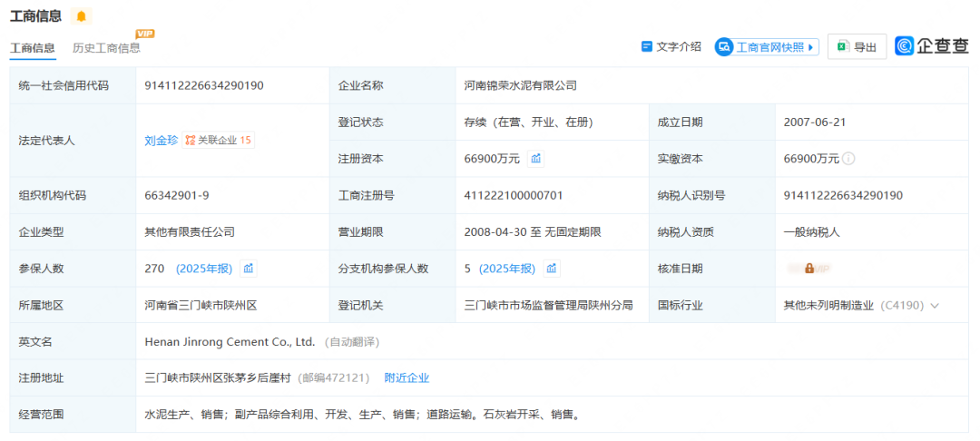This screenshot has height=441, width=980.
Task: Open 2025年报 link next to 270
Action: (x=204, y=269)
